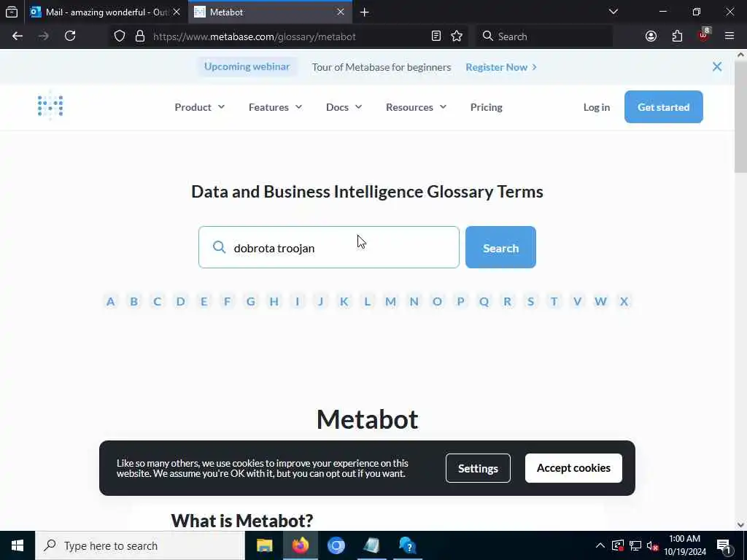
Task: Jump to glossary letter D
Action: coord(181,301)
